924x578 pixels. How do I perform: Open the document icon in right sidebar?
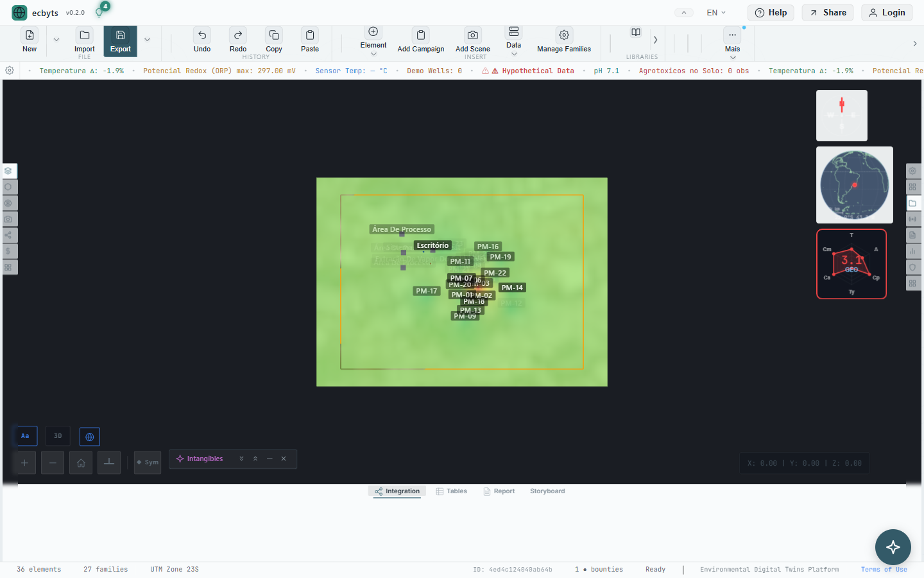[x=912, y=235]
